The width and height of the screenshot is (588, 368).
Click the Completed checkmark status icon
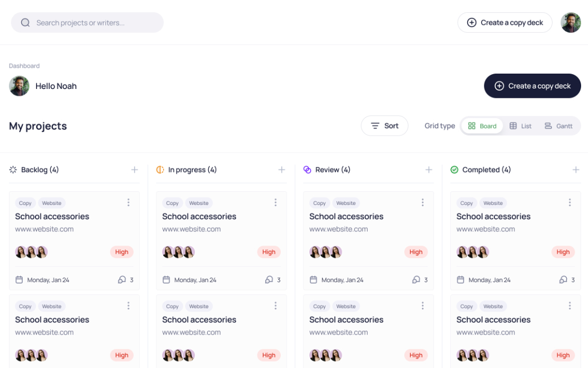click(x=454, y=170)
